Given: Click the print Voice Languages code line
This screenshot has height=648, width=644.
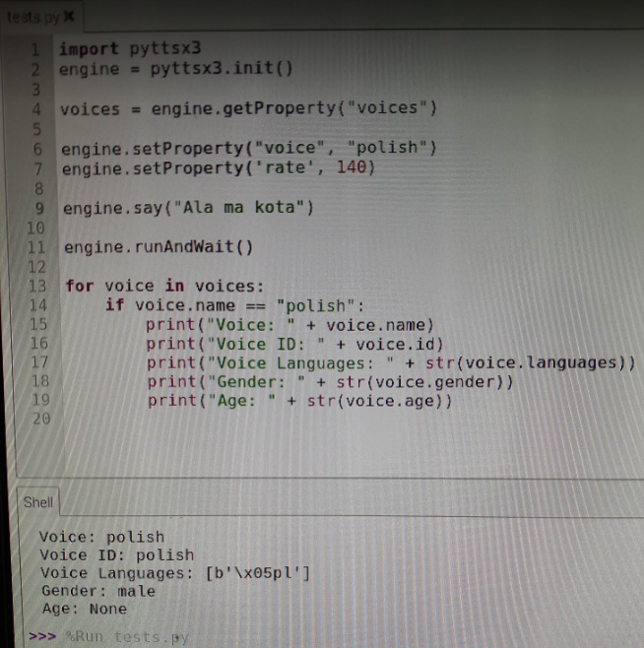Looking at the screenshot, I should pyautogui.click(x=391, y=363).
